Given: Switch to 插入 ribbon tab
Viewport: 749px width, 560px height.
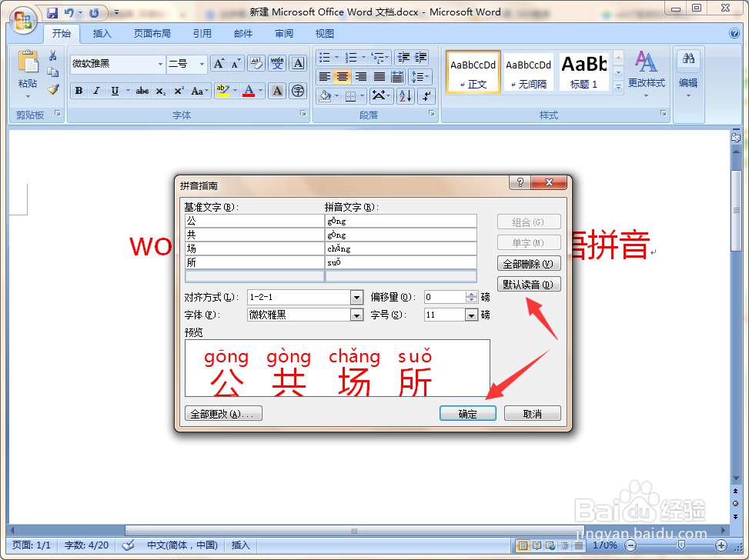Looking at the screenshot, I should point(102,33).
